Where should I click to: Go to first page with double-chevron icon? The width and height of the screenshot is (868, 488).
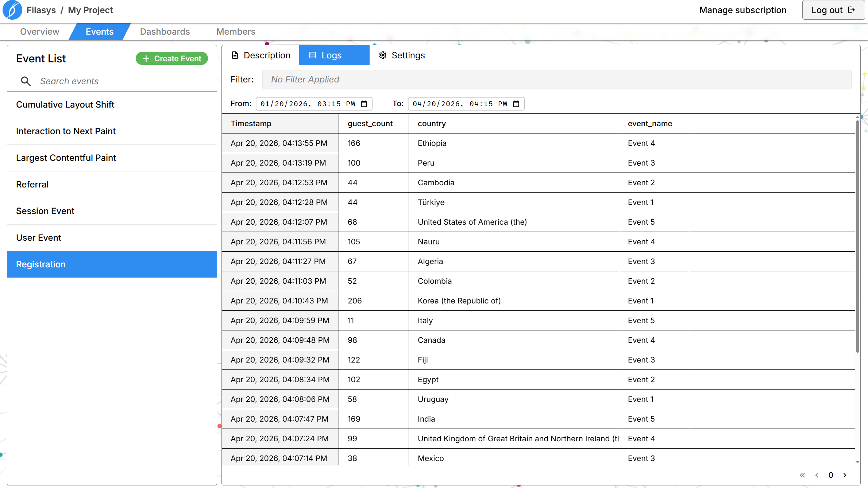(x=802, y=475)
